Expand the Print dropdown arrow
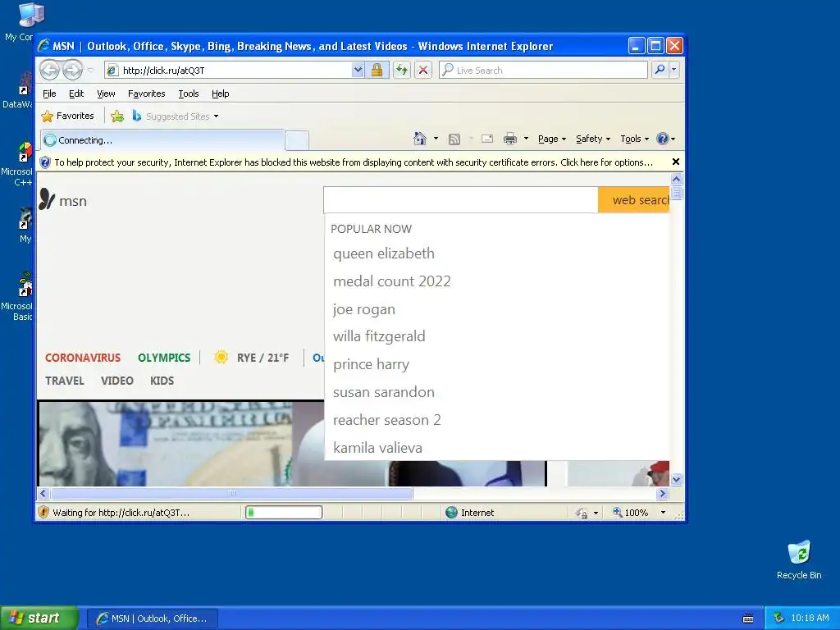Image resolution: width=840 pixels, height=630 pixels. pos(526,139)
